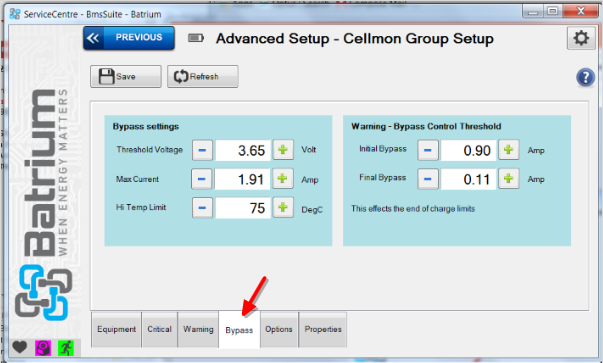Click the heart status icon
This screenshot has height=363, width=603.
pyautogui.click(x=20, y=347)
